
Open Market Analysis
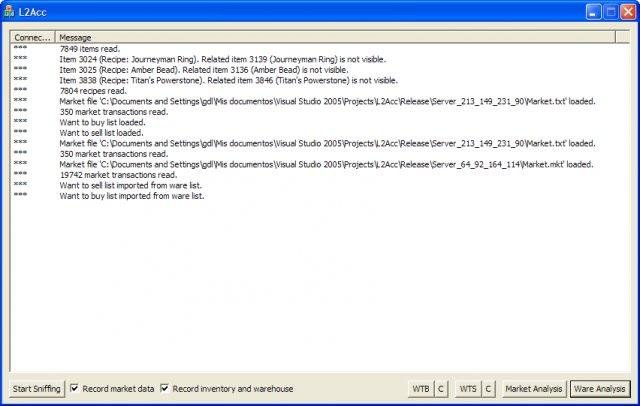[534, 388]
